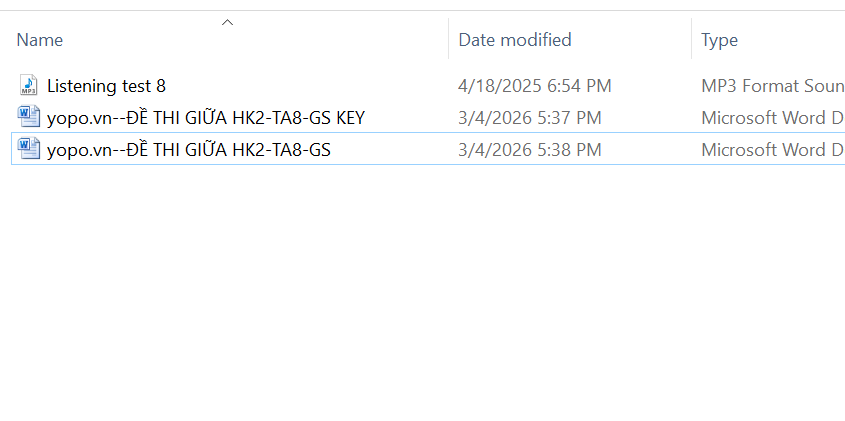Click the Microsoft Word type for the KEY file
Image resolution: width=845 pixels, height=421 pixels.
(x=772, y=118)
